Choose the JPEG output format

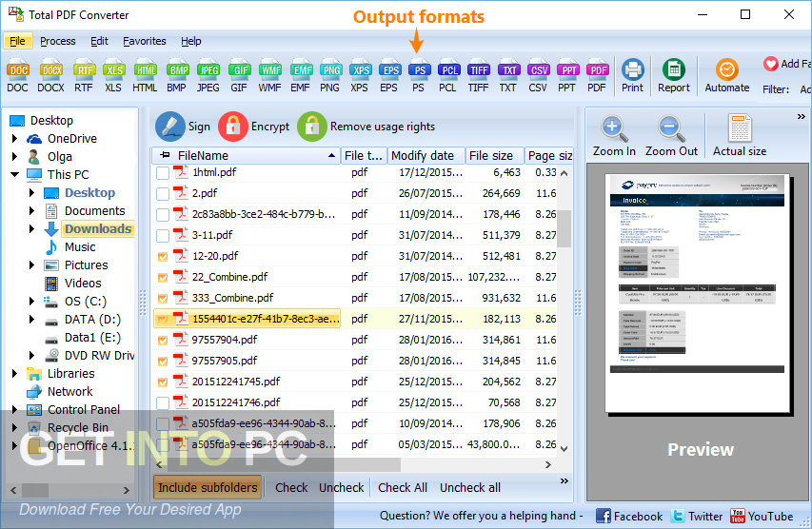(208, 77)
